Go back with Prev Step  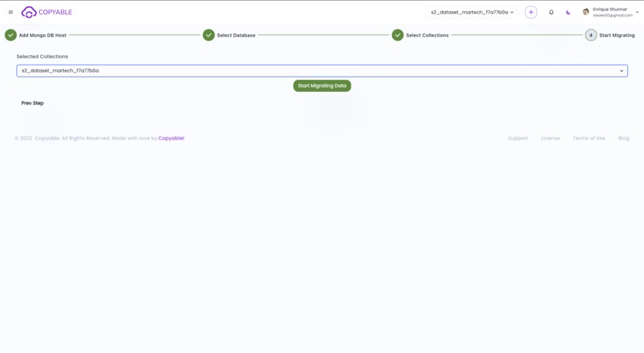click(x=33, y=103)
